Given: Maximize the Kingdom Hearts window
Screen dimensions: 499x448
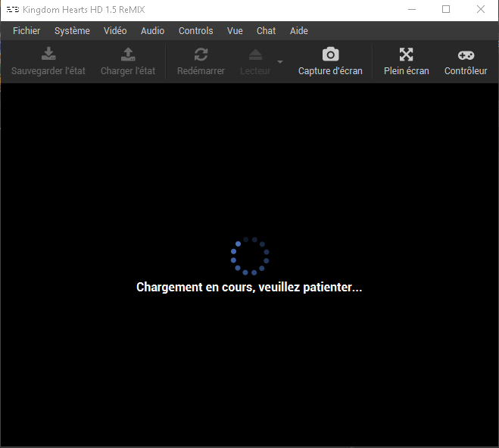Looking at the screenshot, I should tap(446, 10).
